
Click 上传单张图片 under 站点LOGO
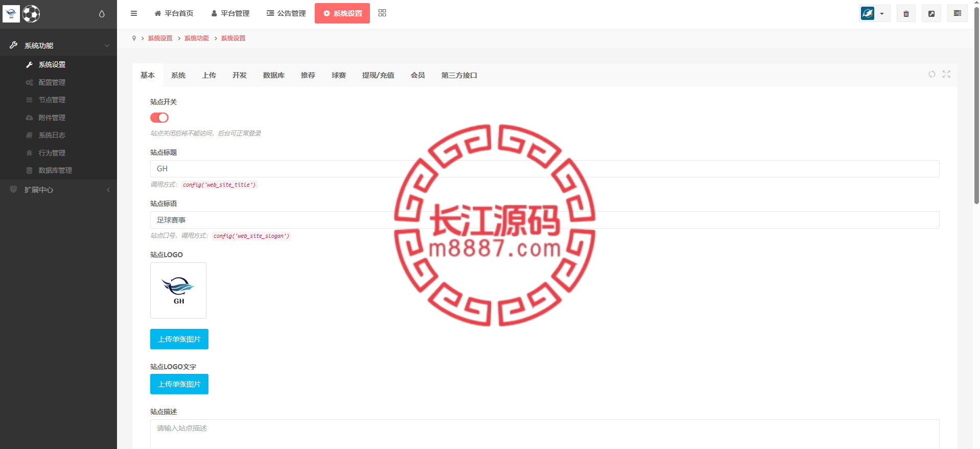point(179,339)
